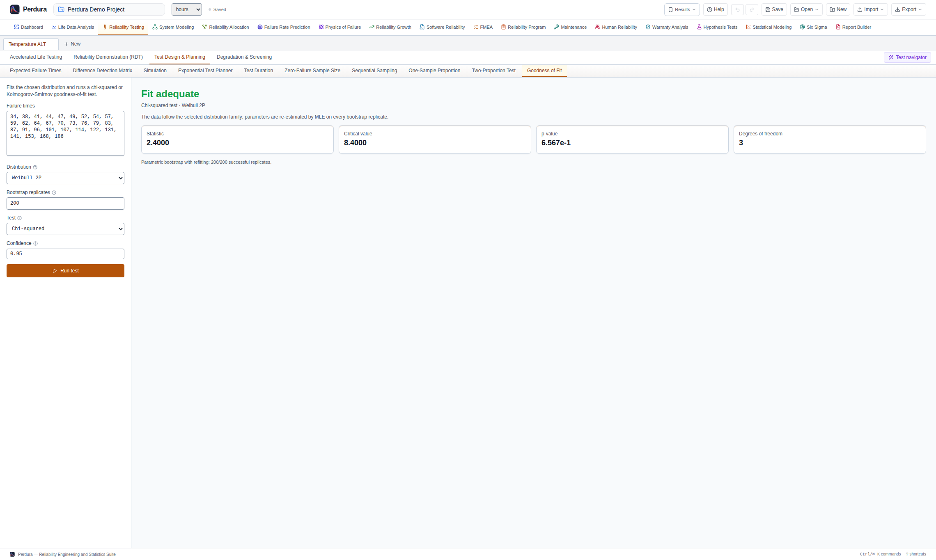Click the Distribution help info icon
936x560 pixels.
[x=35, y=167]
